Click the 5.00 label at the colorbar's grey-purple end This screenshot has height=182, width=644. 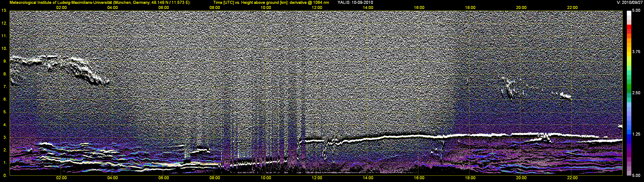[636, 176]
